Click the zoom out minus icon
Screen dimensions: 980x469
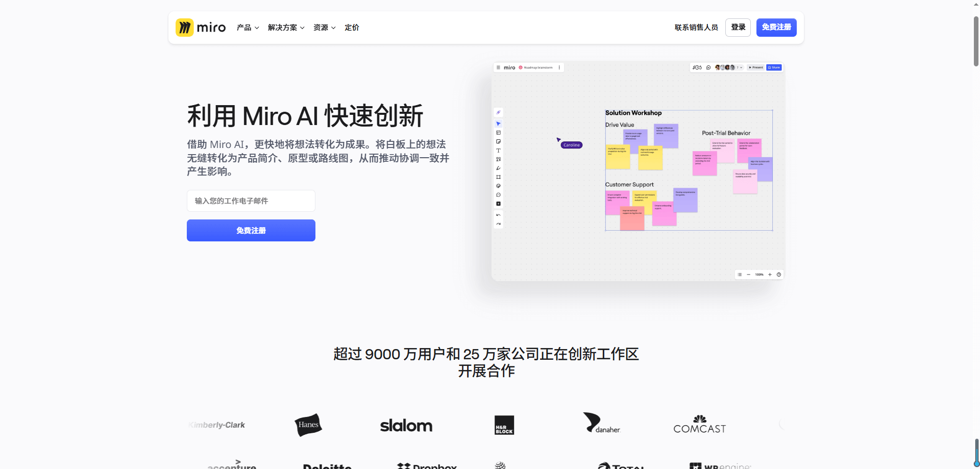(749, 275)
